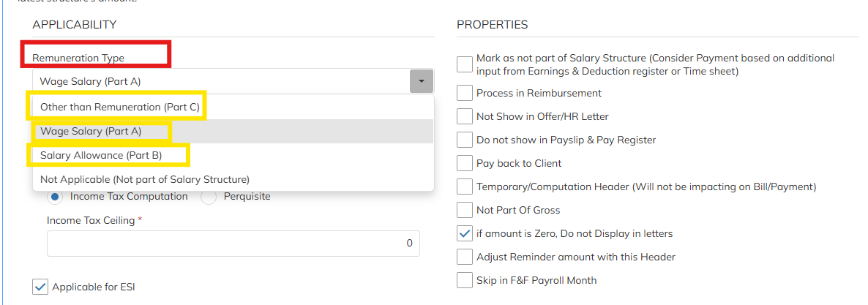868x305 pixels.
Task: Uncheck Applicable for ESI checkbox
Action: (40, 287)
